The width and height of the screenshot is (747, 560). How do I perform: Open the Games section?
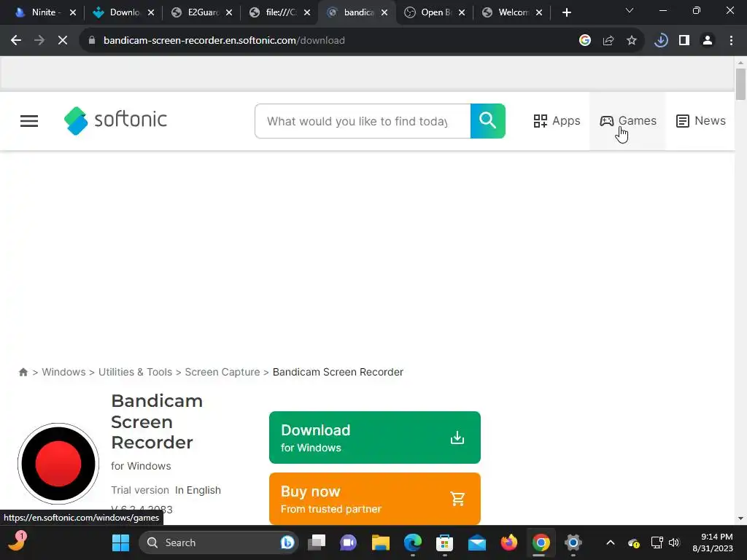tap(627, 121)
